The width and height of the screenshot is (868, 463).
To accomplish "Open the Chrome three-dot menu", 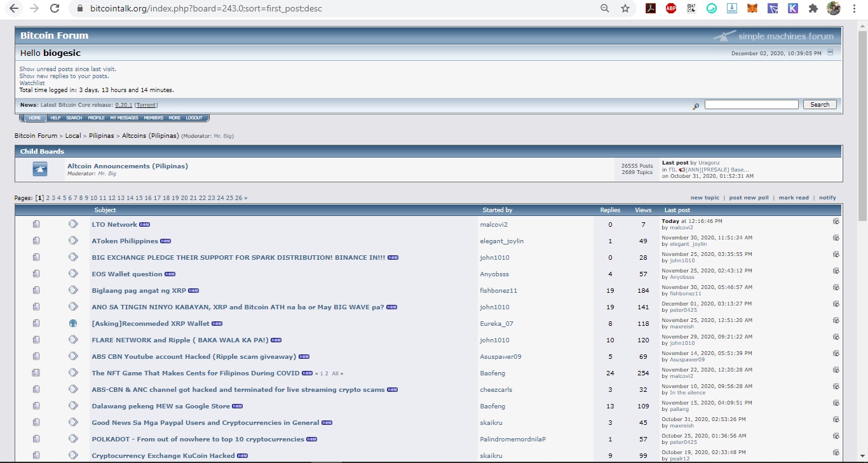I will pyautogui.click(x=855, y=9).
